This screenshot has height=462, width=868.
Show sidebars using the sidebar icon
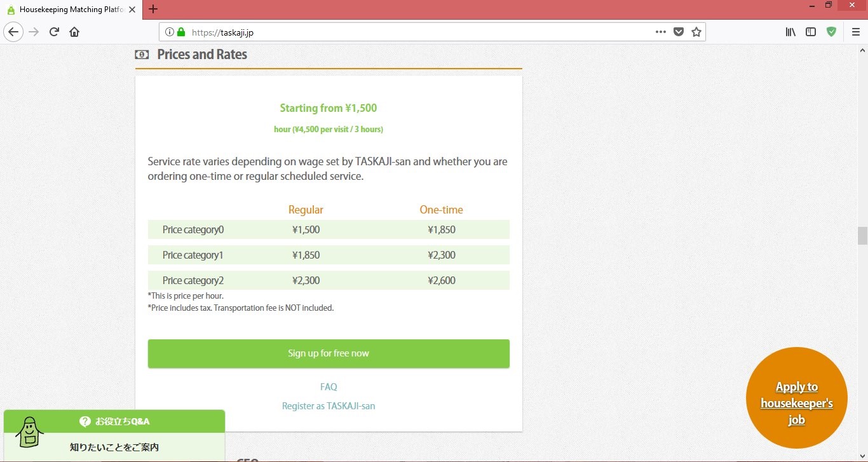811,32
